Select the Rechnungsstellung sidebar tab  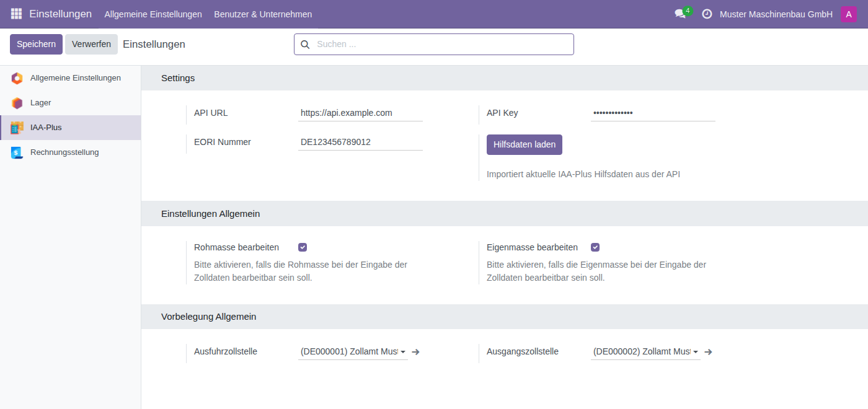pyautogui.click(x=71, y=152)
